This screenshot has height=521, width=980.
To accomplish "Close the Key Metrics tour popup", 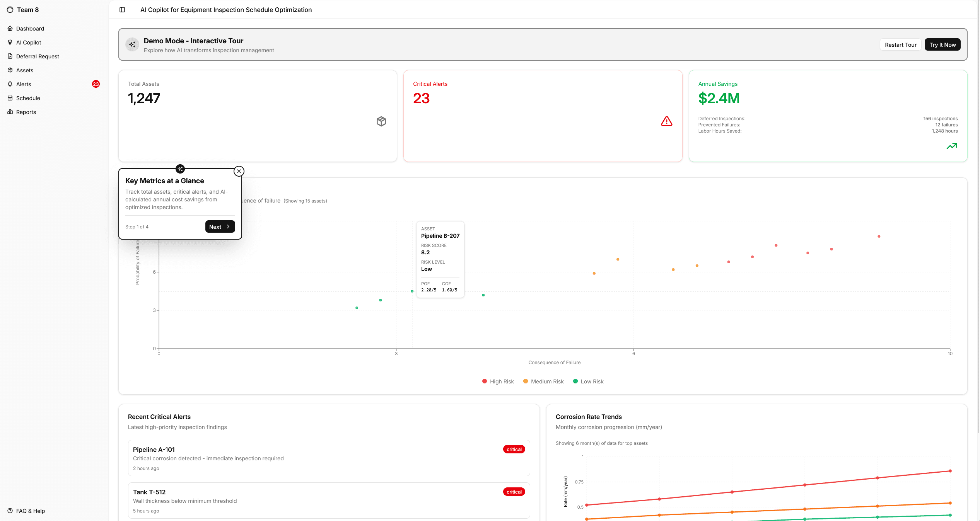I will click(x=239, y=171).
